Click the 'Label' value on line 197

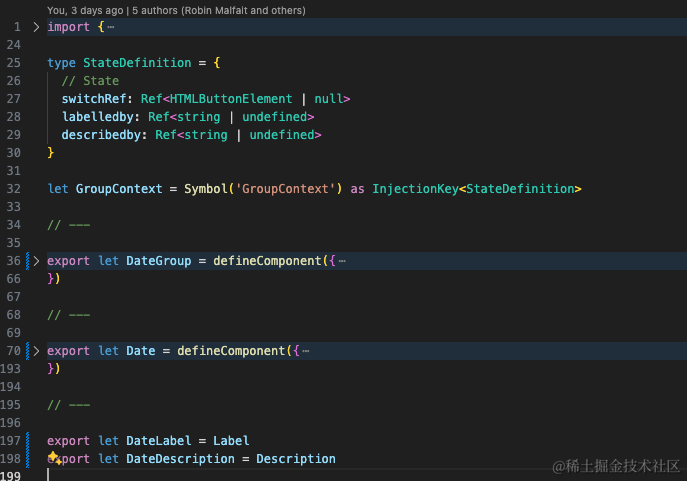pyautogui.click(x=231, y=441)
